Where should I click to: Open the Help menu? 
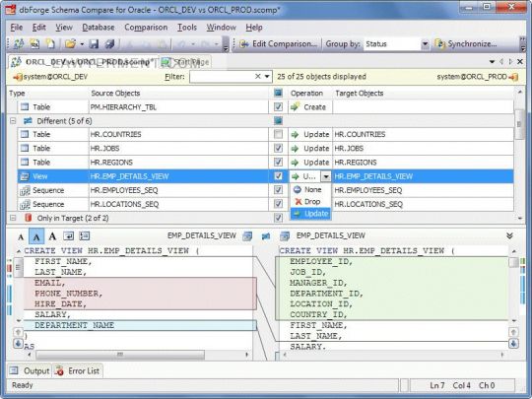pyautogui.click(x=254, y=28)
